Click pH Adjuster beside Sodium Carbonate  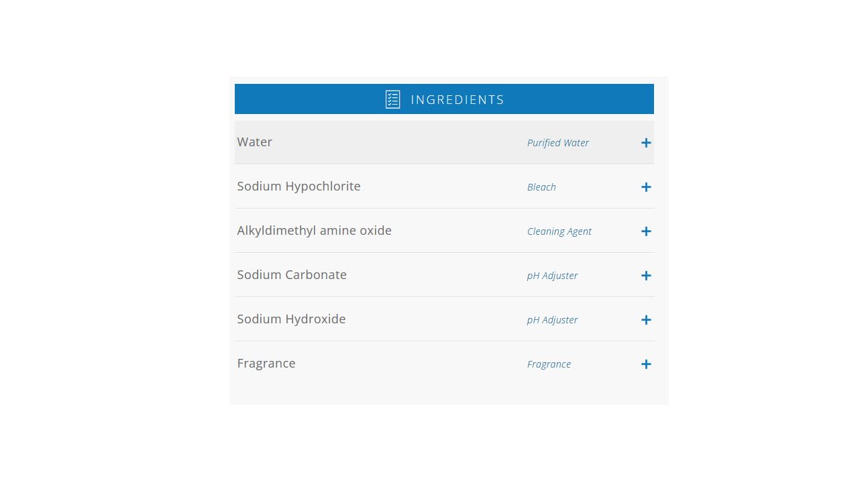tap(552, 276)
